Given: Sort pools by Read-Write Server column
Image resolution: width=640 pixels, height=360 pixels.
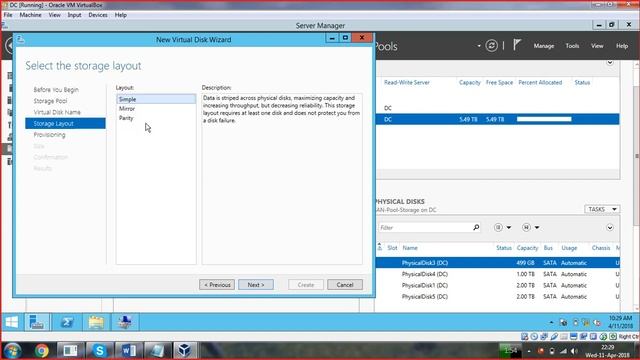Looking at the screenshot, I should coord(407,82).
